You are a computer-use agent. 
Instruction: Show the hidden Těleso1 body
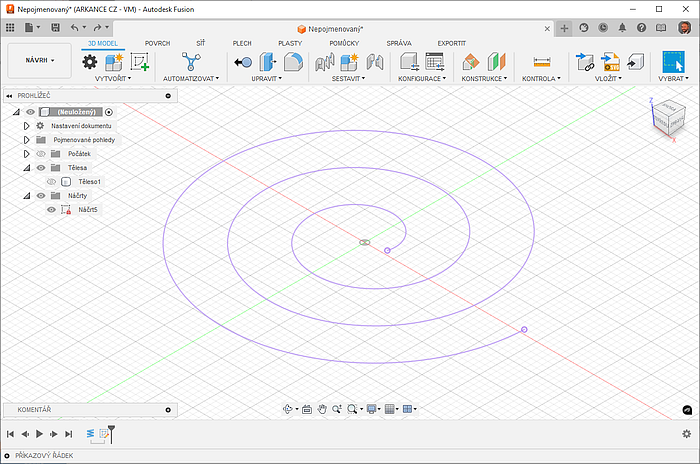tap(51, 182)
